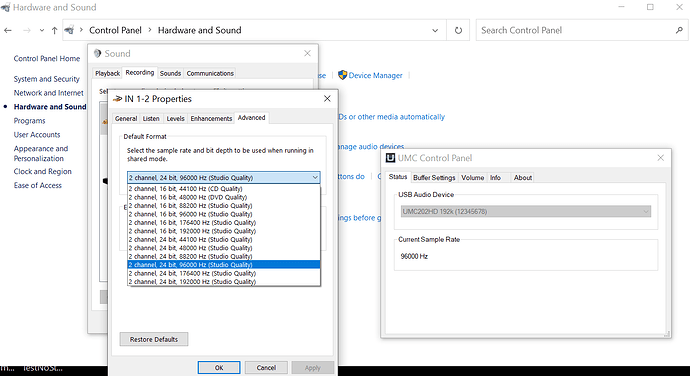Open the Volume tab in UMC panel
This screenshot has width=690, height=376.
click(x=473, y=177)
